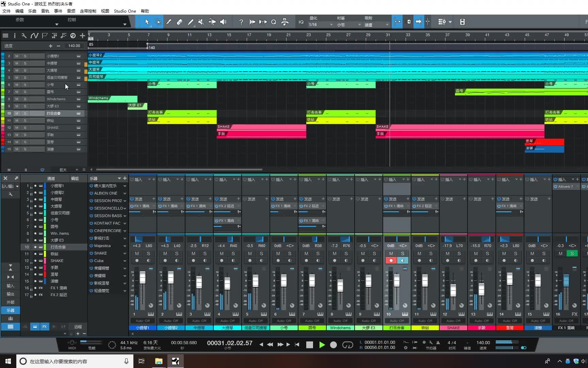Click the Stop transport button
This screenshot has height=368, width=588.
309,345
